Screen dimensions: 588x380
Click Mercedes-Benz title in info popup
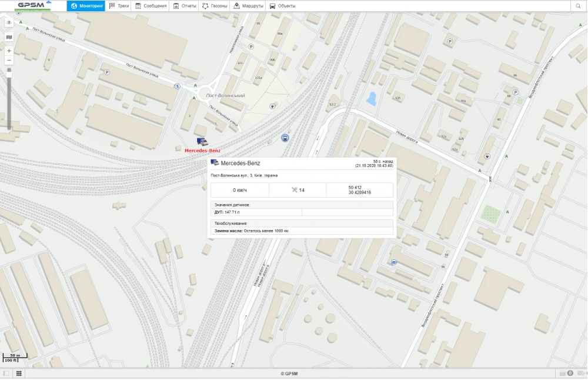point(240,163)
